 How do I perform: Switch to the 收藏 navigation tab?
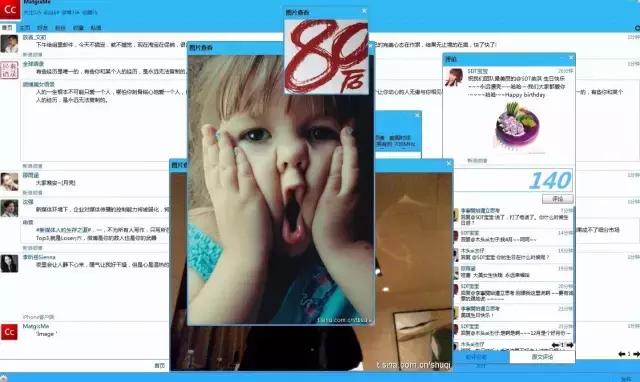click(78, 28)
